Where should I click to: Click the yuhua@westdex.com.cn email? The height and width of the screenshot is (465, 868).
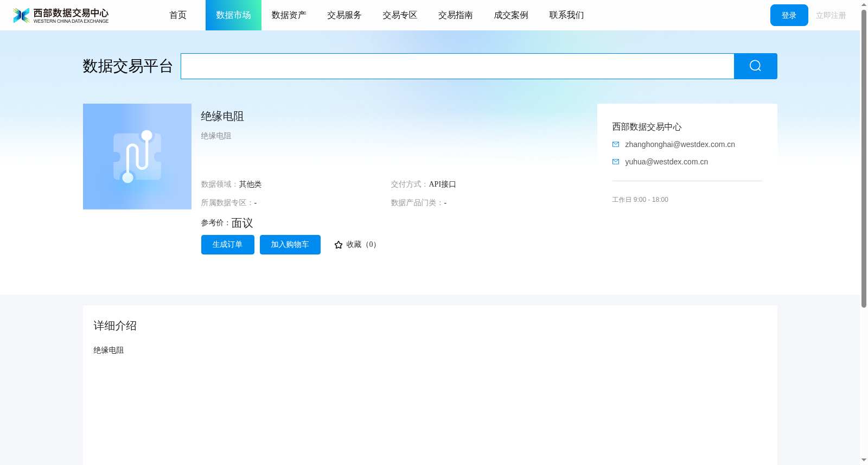point(666,162)
